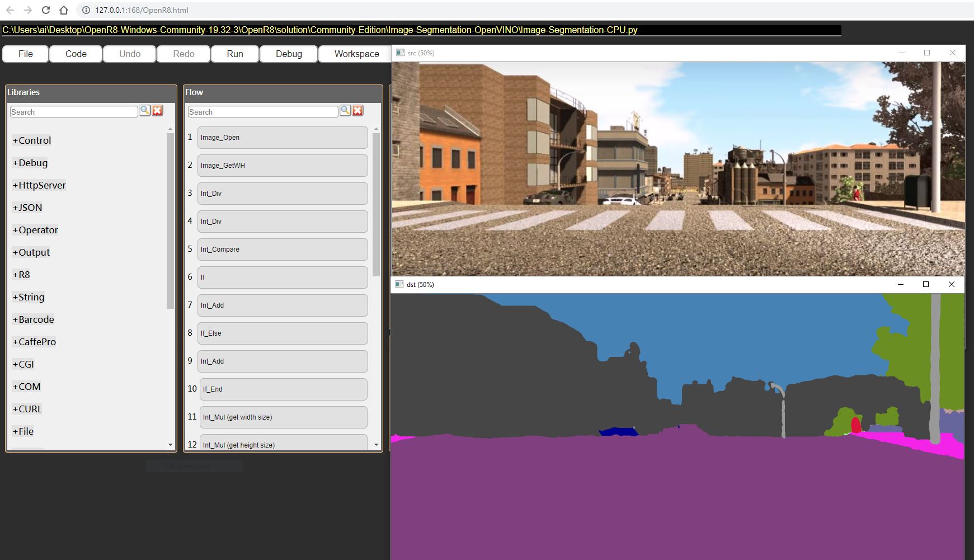
Task: Expand the +CaffePro library
Action: pos(34,342)
